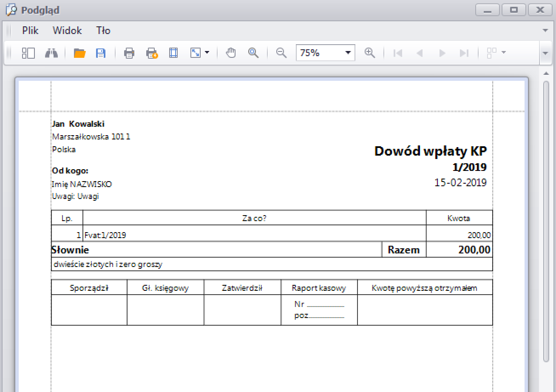
Task: Open the menu bar overflow arrow
Action: (x=545, y=31)
